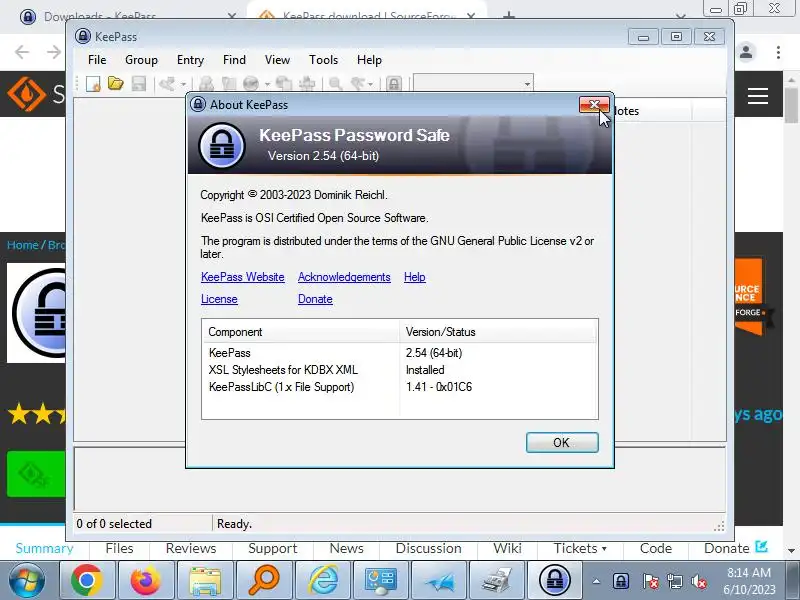The width and height of the screenshot is (800, 600).
Task: Launch Chrome from the taskbar
Action: point(87,580)
